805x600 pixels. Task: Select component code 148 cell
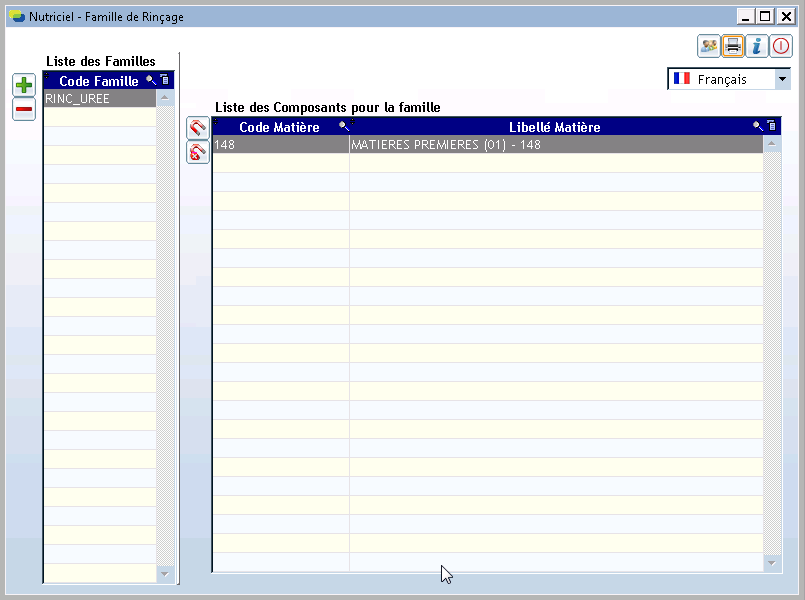pyautogui.click(x=281, y=145)
